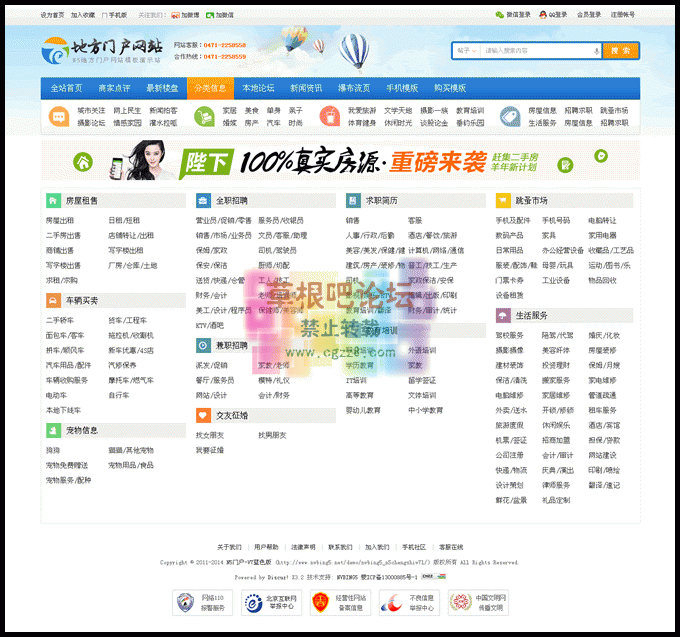Click the 关于我们 footer link
Image resolution: width=680 pixels, height=637 pixels.
[x=229, y=547]
